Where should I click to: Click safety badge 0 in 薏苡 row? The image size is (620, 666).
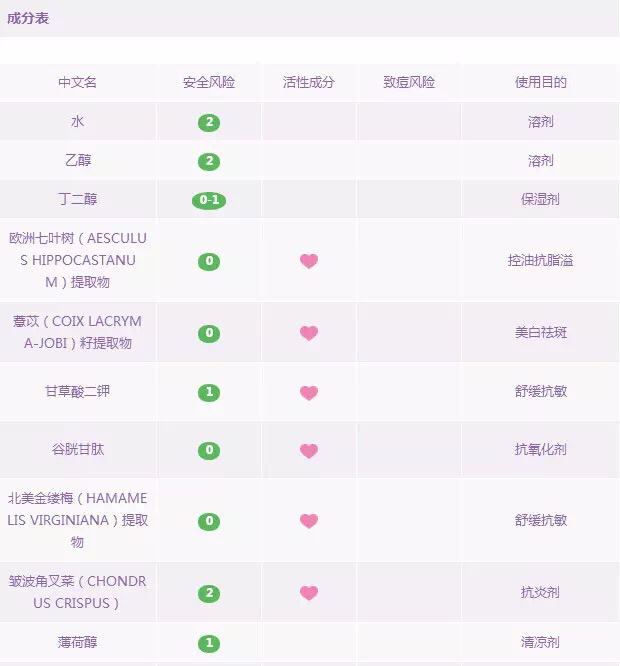(209, 333)
